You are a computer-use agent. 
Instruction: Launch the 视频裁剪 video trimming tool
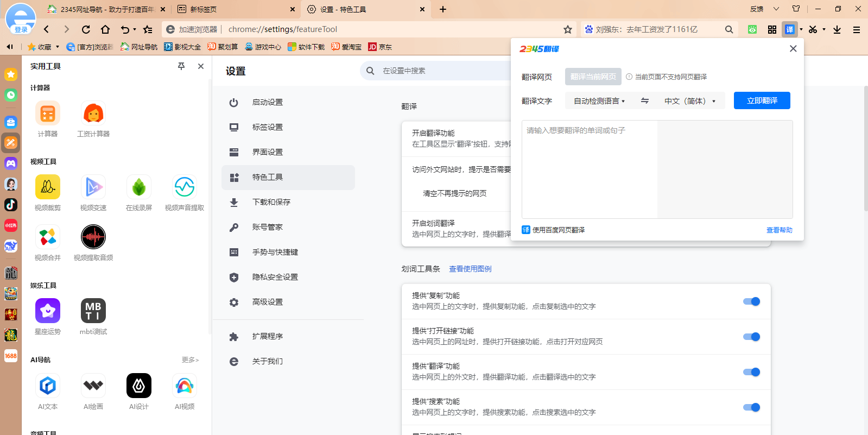[48, 187]
